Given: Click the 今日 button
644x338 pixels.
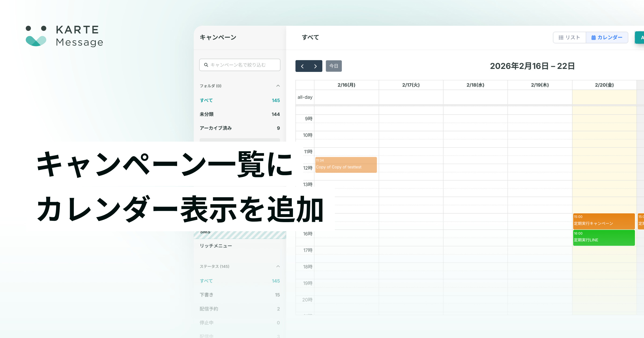Looking at the screenshot, I should coord(334,66).
